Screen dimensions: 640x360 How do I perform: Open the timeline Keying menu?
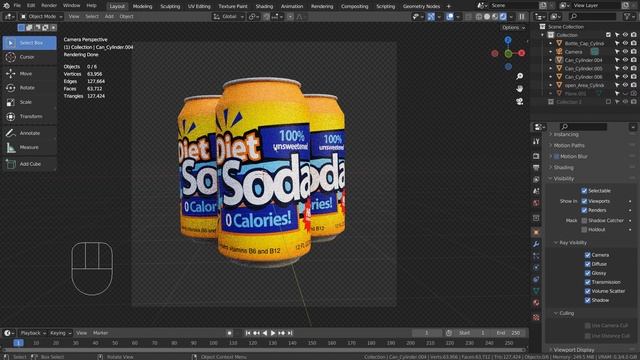[x=60, y=333]
